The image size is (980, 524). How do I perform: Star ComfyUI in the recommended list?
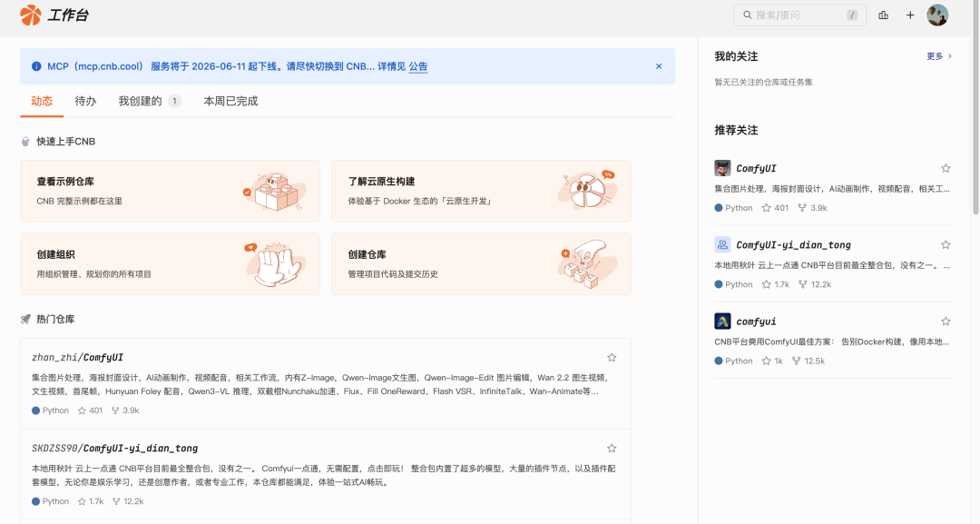tap(946, 168)
